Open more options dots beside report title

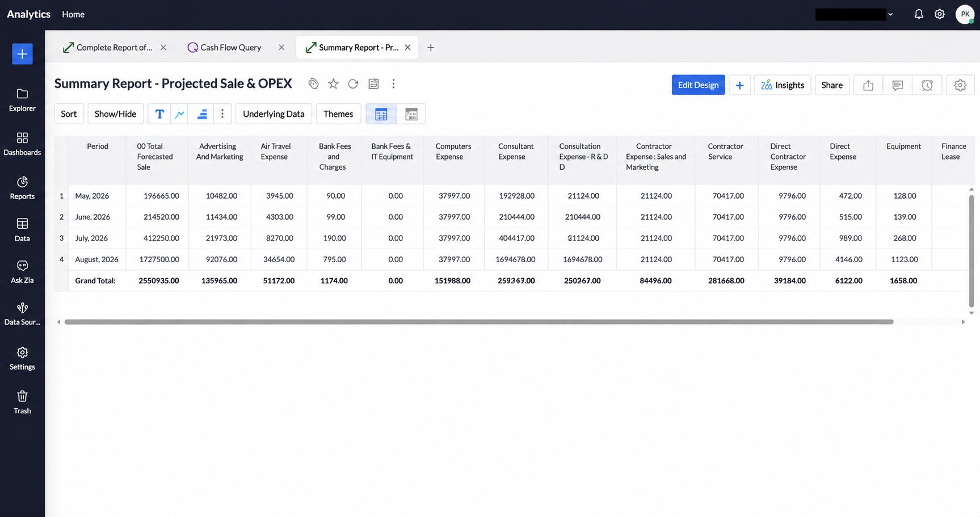393,84
